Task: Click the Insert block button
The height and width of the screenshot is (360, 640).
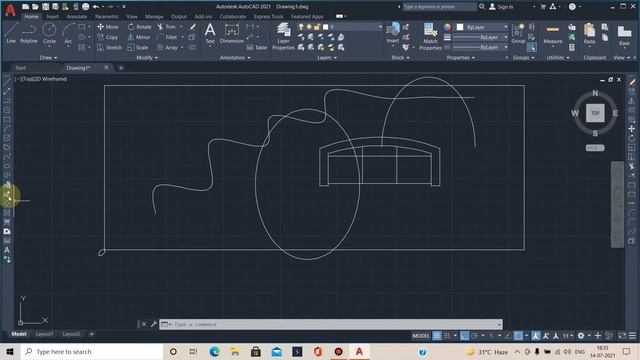Action: click(x=393, y=33)
